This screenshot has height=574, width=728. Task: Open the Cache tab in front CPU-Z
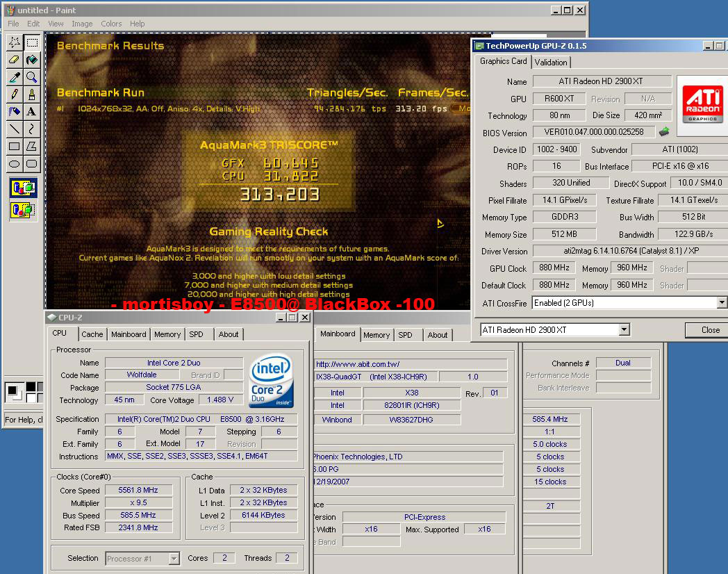click(92, 334)
